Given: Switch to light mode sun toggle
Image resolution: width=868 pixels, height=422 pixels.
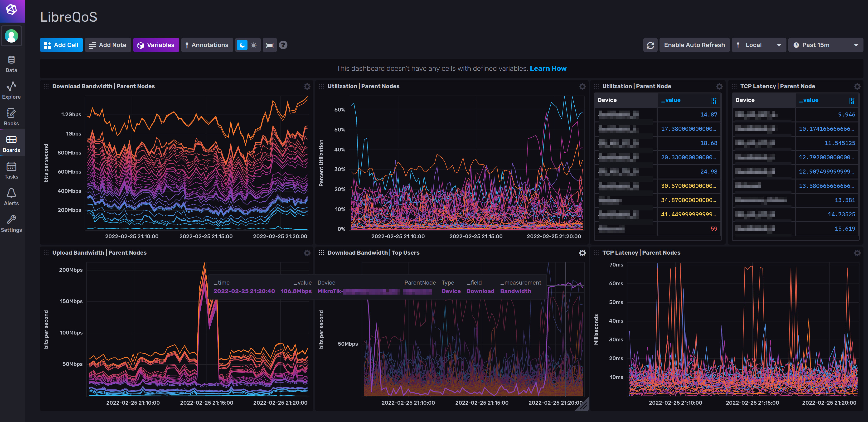Looking at the screenshot, I should coord(254,45).
